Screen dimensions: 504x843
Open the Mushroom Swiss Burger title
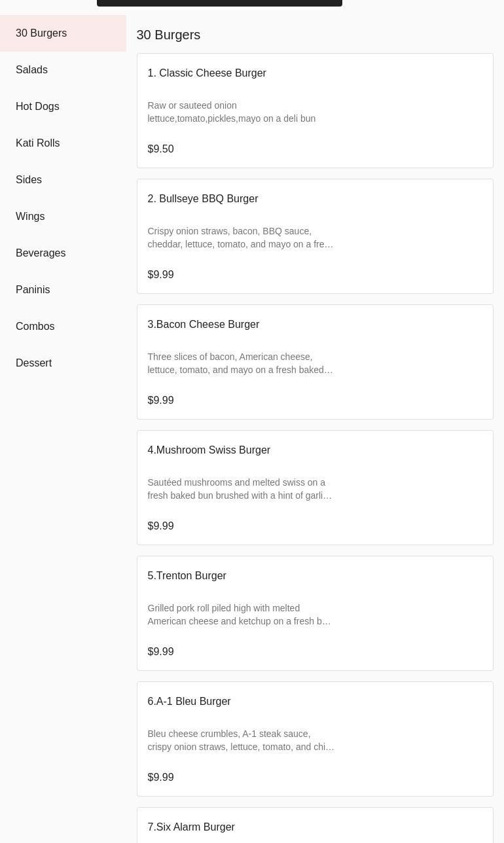209,450
